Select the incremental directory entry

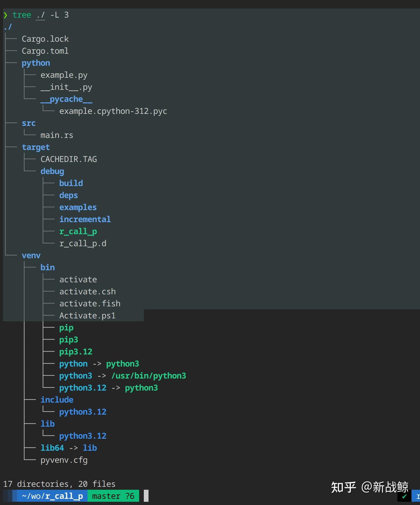coord(85,219)
